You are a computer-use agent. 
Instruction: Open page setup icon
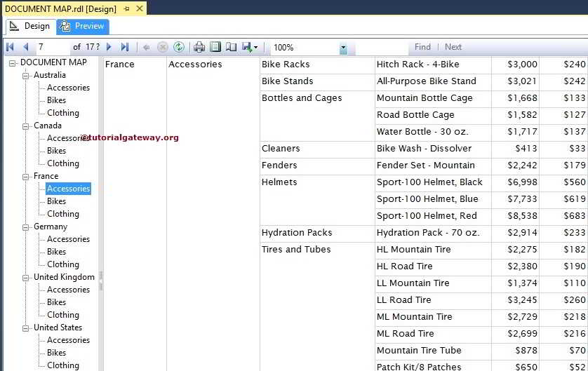pyautogui.click(x=231, y=47)
